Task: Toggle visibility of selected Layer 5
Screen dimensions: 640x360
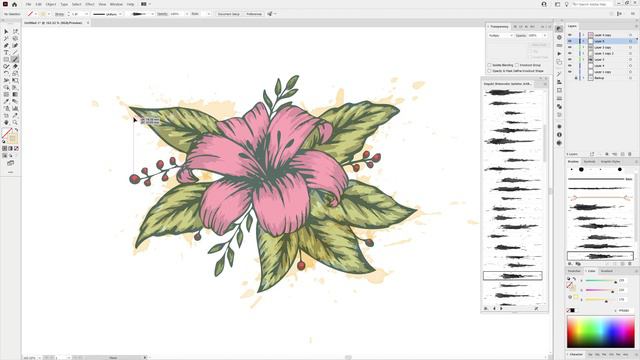Action: point(570,41)
